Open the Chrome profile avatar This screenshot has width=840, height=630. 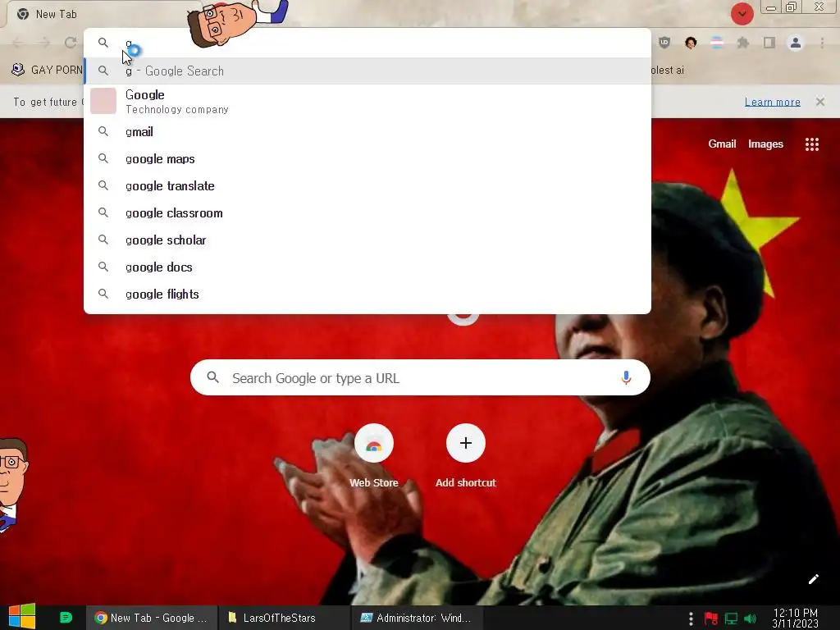[x=796, y=43]
